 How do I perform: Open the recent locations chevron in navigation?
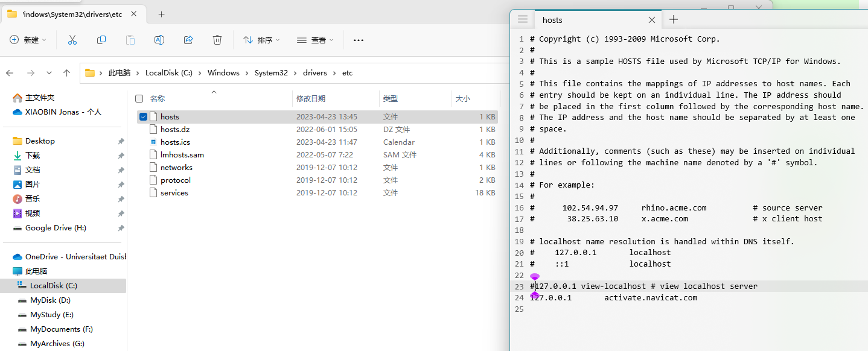click(x=49, y=73)
